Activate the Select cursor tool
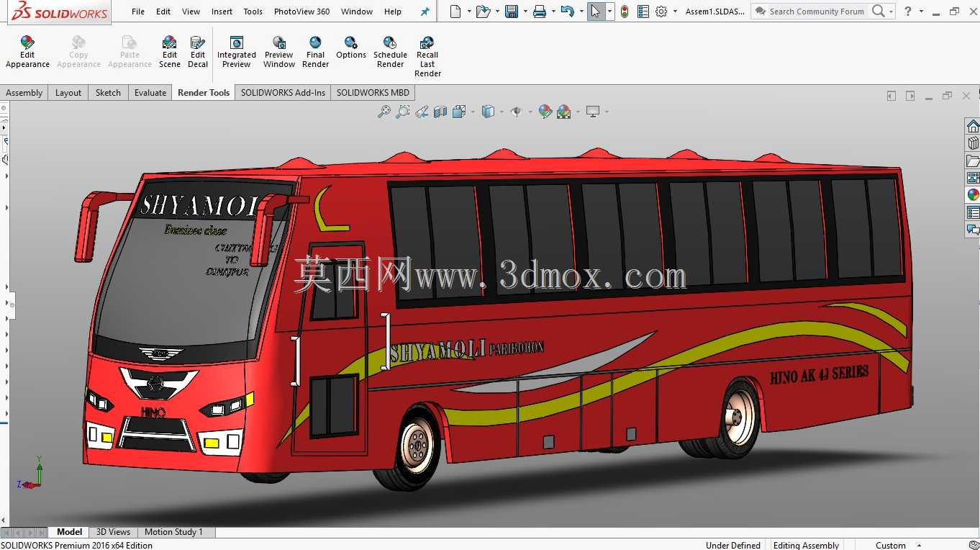The width and height of the screenshot is (980, 550). point(596,12)
